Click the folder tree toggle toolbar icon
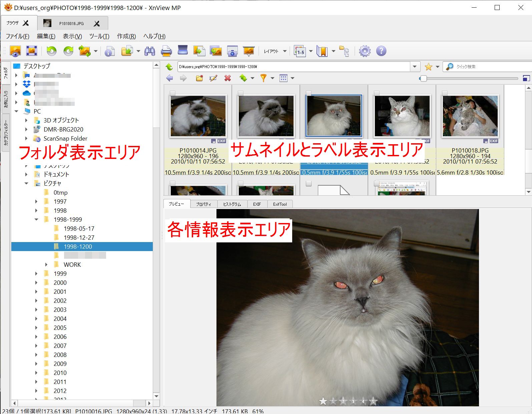 [344, 51]
